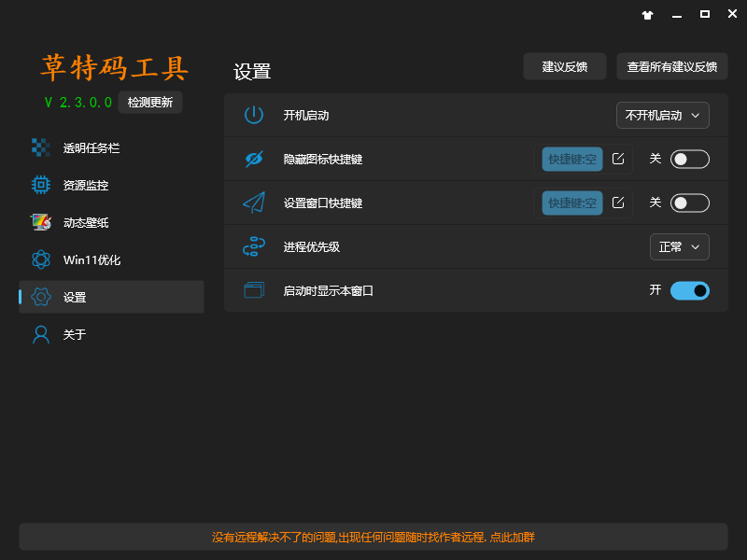Open the 不开机启动 dropdown
Viewport: 747px width, 560px height.
[663, 115]
